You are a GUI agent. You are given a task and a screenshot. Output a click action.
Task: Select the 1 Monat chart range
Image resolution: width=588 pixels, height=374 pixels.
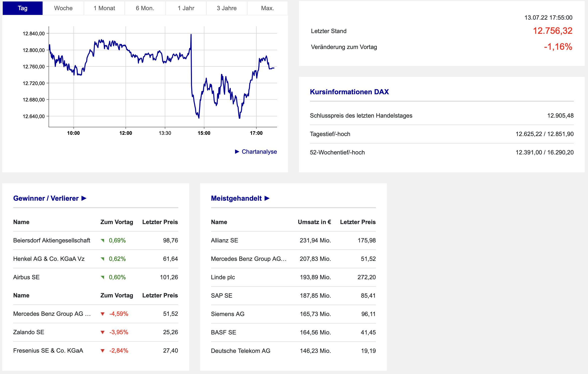[x=104, y=8]
